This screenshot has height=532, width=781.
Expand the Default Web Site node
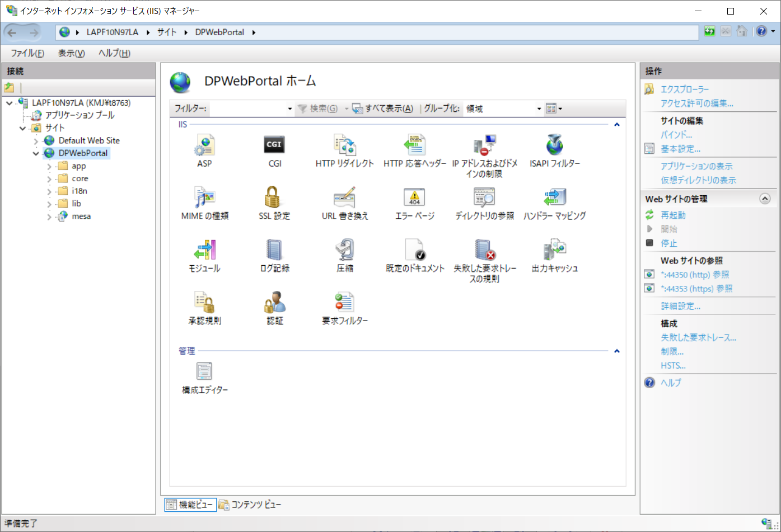36,141
